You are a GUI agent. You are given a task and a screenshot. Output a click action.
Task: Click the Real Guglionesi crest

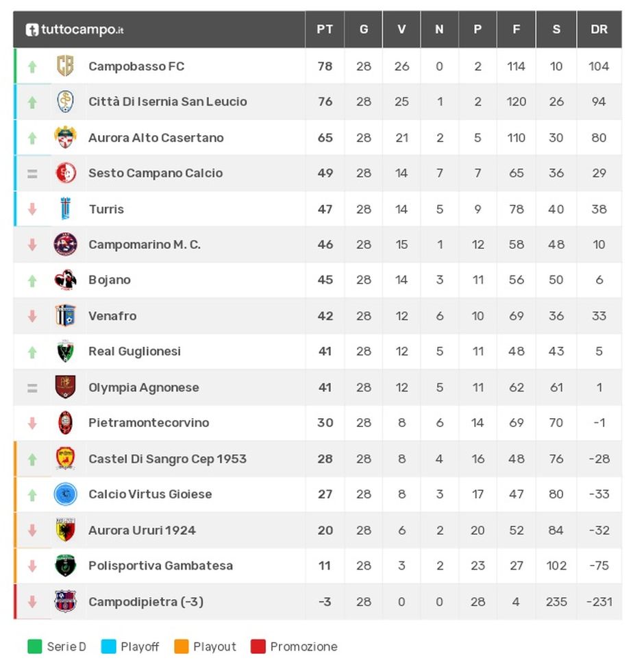click(65, 351)
